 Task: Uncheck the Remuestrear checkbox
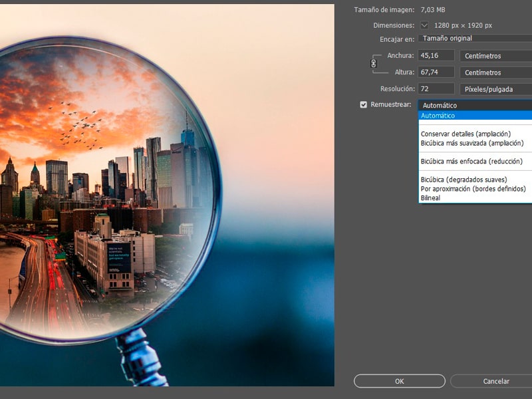point(363,104)
